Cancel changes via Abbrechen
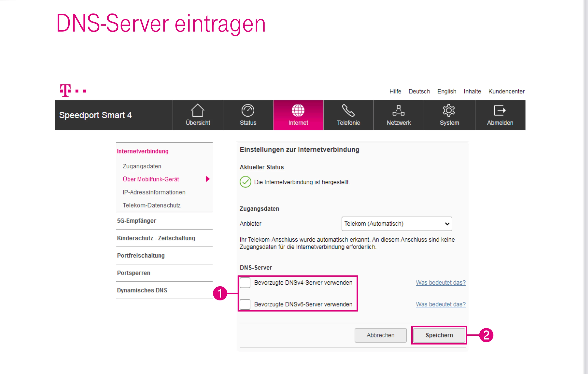Image resolution: width=588 pixels, height=374 pixels. coord(380,335)
